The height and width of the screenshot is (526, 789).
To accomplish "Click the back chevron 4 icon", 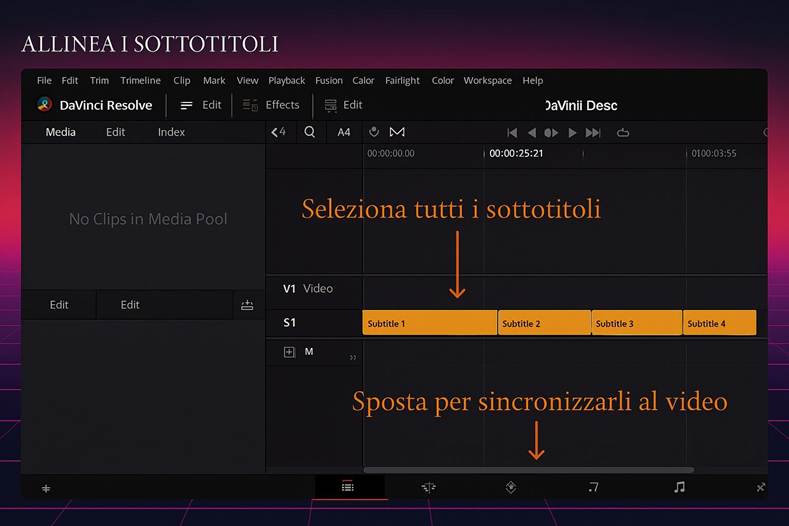I will pos(278,132).
